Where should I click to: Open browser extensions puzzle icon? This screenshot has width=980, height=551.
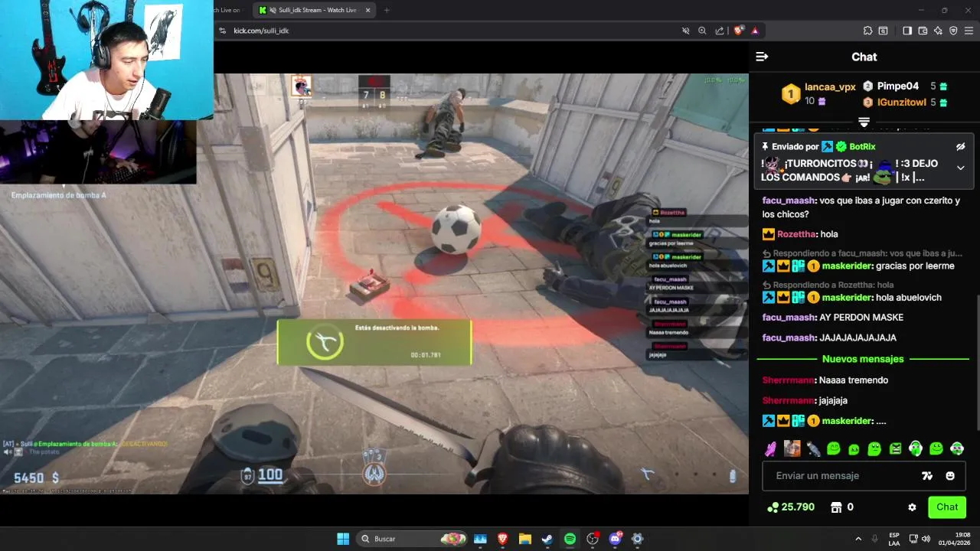pyautogui.click(x=867, y=31)
